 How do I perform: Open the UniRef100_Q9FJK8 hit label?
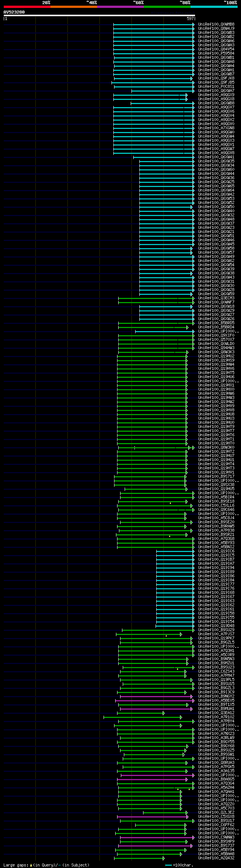click(216, 78)
